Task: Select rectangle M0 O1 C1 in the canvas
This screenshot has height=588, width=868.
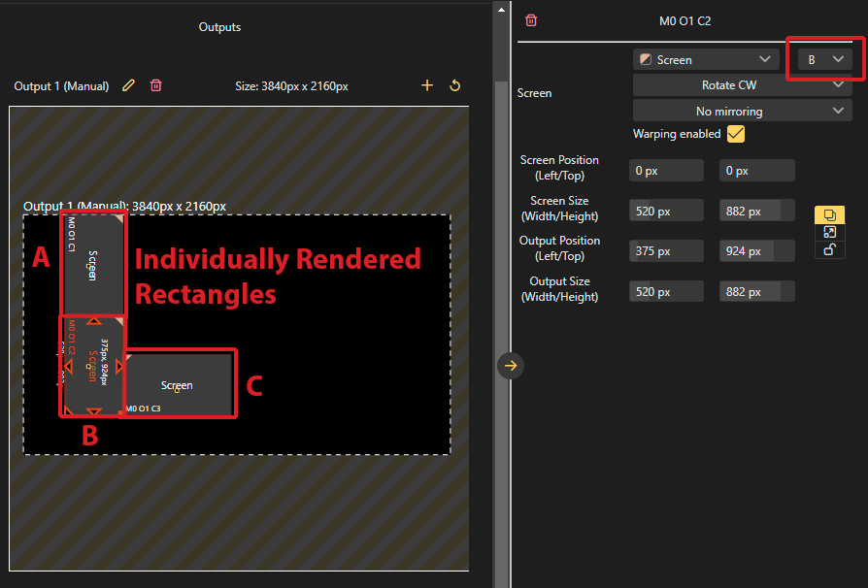Action: [93, 264]
